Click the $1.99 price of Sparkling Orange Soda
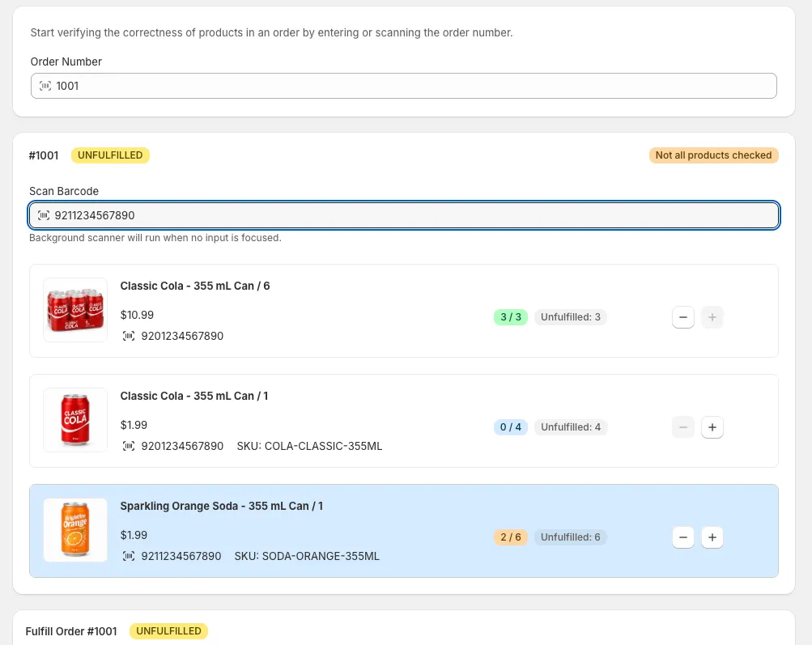 134,535
